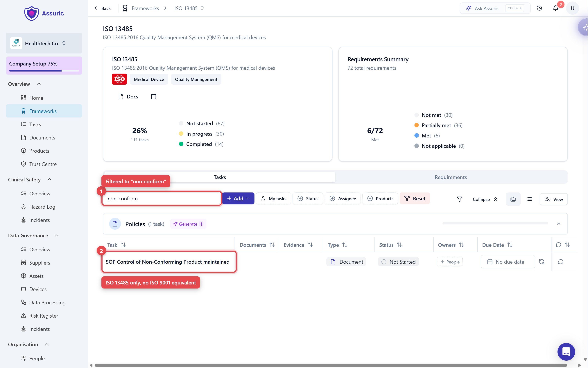
Task: Set the No due date field
Action: point(508,262)
